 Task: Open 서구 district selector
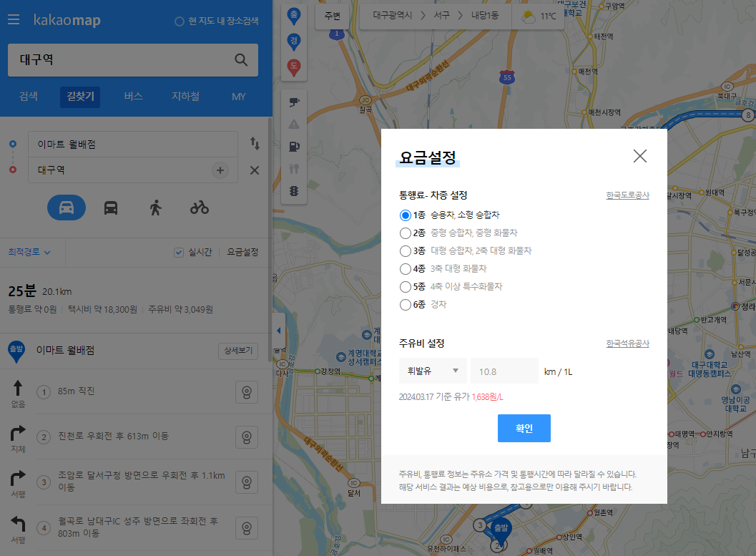[x=441, y=16]
